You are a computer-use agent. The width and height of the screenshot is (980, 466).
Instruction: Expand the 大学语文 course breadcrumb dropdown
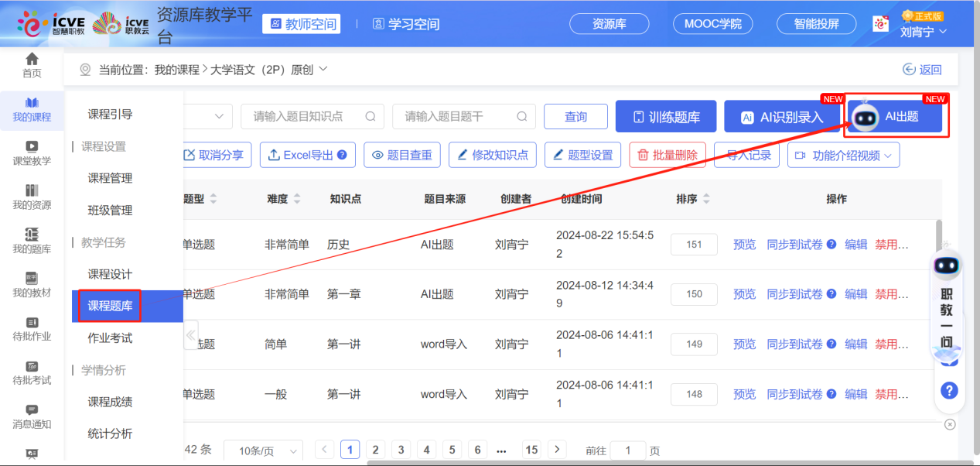coord(323,69)
